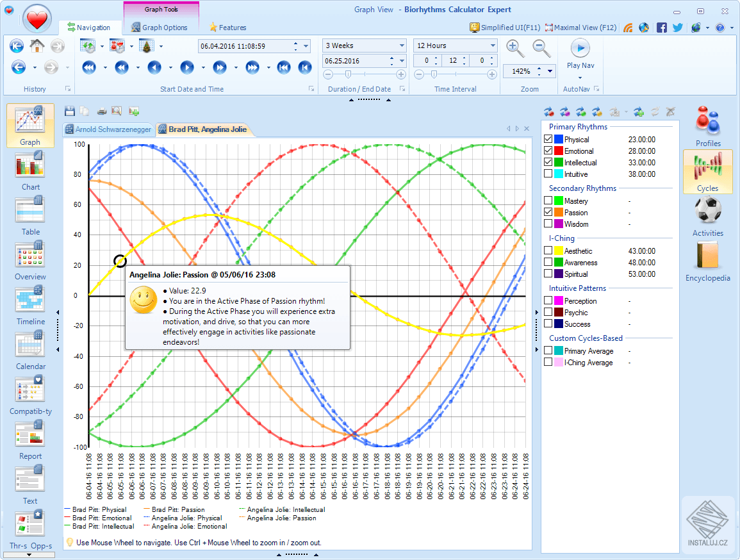Click the Play Nav button
740x560 pixels.
click(x=580, y=55)
